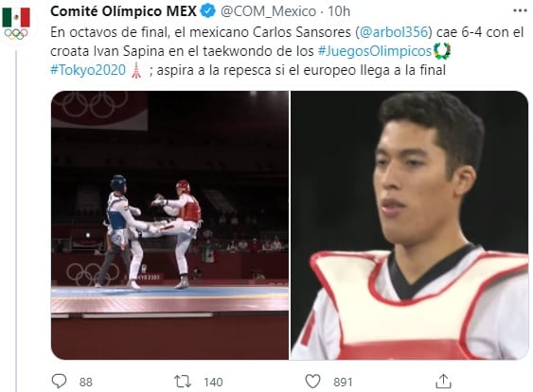The width and height of the screenshot is (533, 392).
Task: Click the 891 likes count
Action: (x=343, y=383)
